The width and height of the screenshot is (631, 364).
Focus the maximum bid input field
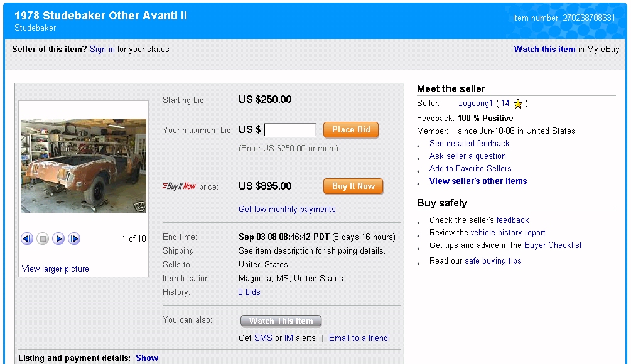click(x=290, y=130)
